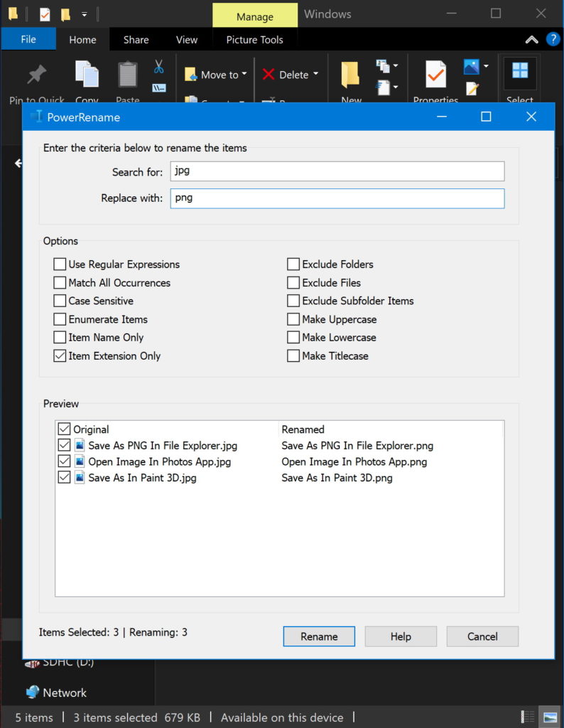Enable Make Uppercase checkbox
Image resolution: width=564 pixels, height=728 pixels.
click(293, 319)
